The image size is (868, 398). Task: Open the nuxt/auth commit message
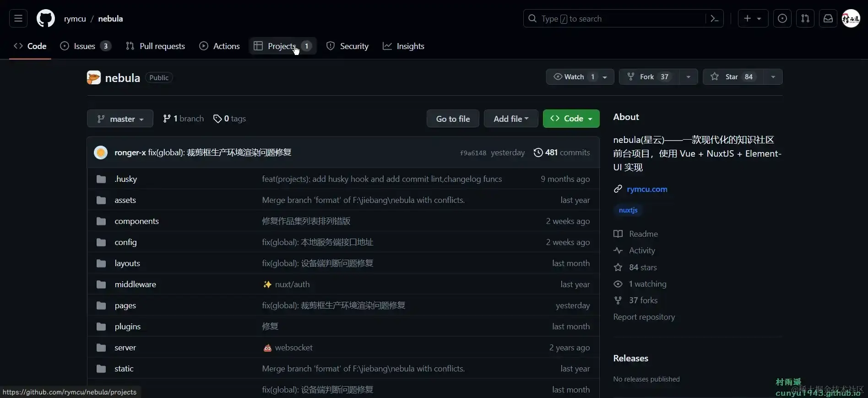[292, 284]
